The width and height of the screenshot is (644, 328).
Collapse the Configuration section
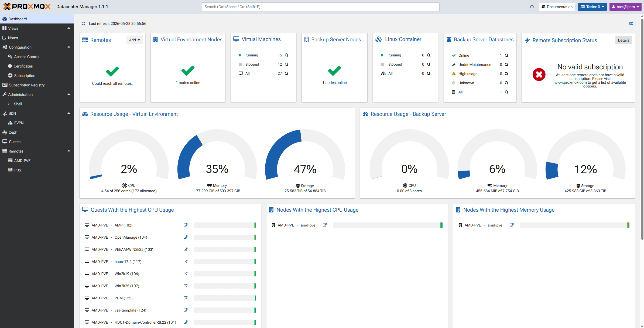pos(69,47)
